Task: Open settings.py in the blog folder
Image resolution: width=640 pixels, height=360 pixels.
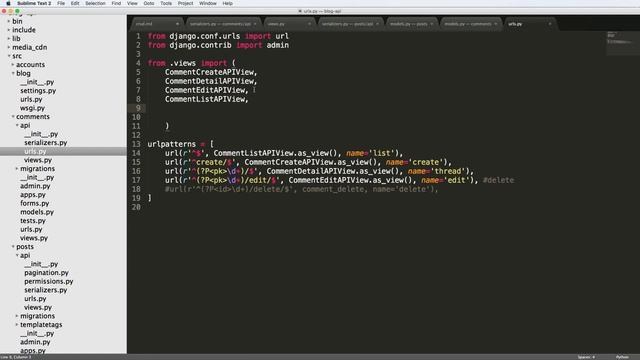Action: pyautogui.click(x=38, y=91)
